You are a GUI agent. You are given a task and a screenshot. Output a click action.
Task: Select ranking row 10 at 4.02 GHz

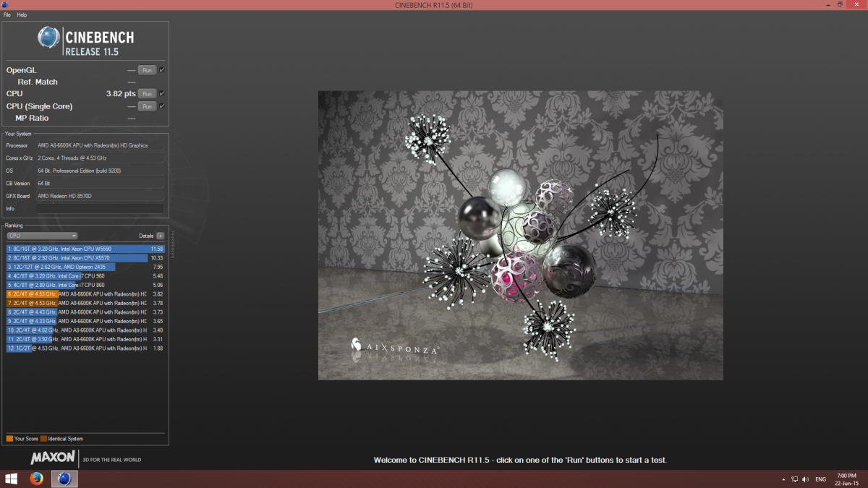[86, 330]
